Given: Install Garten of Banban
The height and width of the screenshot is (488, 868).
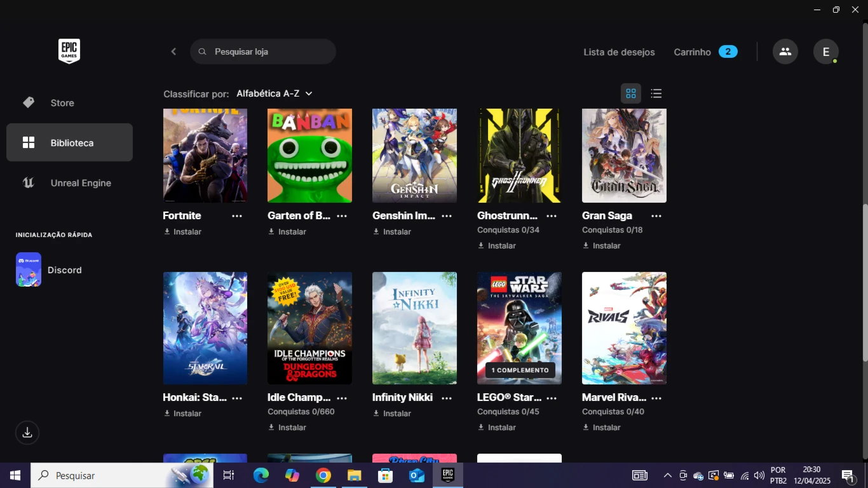Looking at the screenshot, I should coord(287,232).
